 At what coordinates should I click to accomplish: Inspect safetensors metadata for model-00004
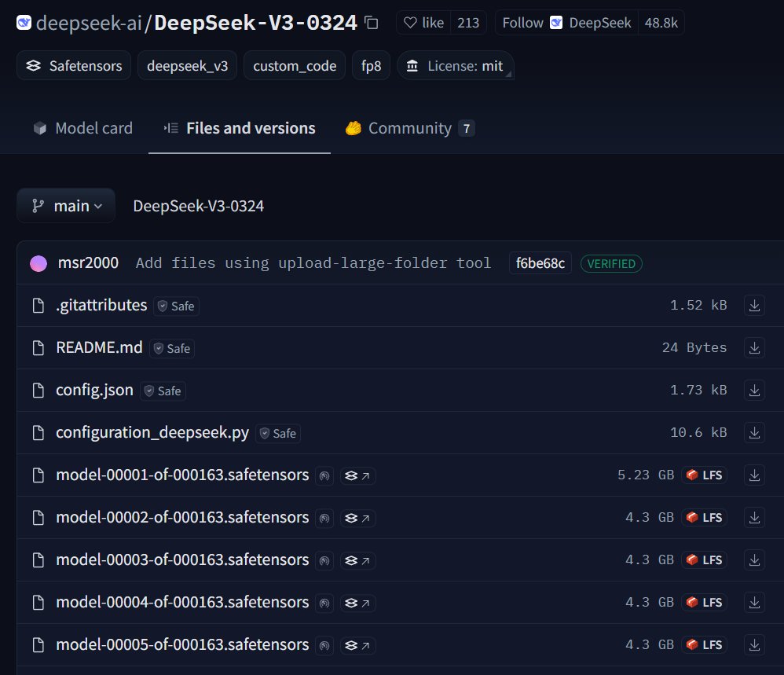point(358,603)
